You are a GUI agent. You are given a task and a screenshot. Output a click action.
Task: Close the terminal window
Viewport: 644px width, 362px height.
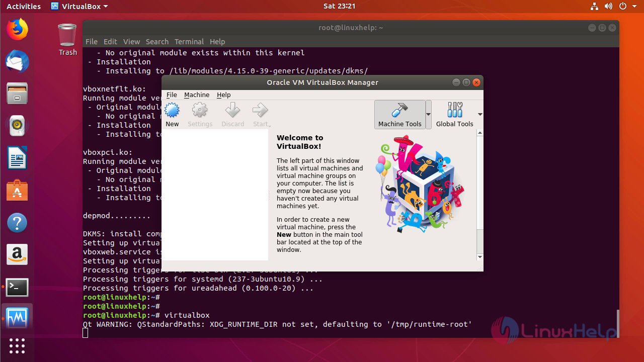pos(612,28)
